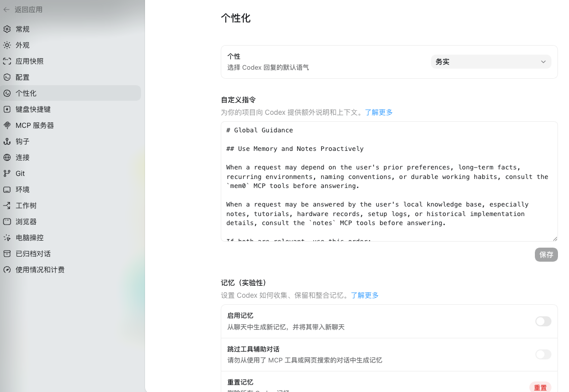Image resolution: width=569 pixels, height=392 pixels.
Task: Click the 钩子 anchor icon
Action: click(x=7, y=141)
